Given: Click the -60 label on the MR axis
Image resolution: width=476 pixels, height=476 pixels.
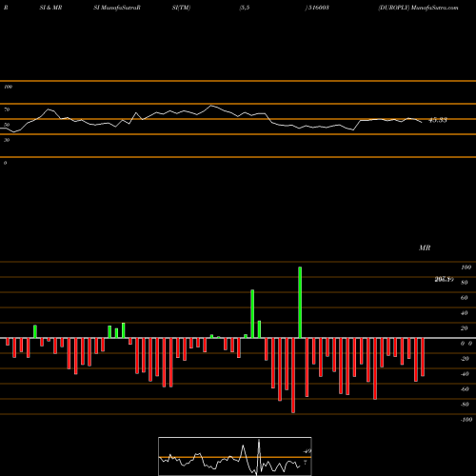Looking at the screenshot, I should (x=465, y=389).
